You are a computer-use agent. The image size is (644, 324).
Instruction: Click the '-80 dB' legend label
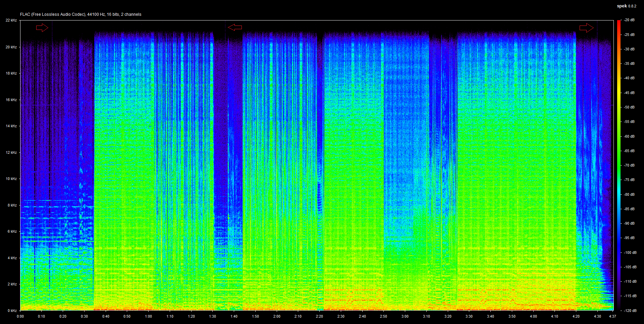[629, 194]
